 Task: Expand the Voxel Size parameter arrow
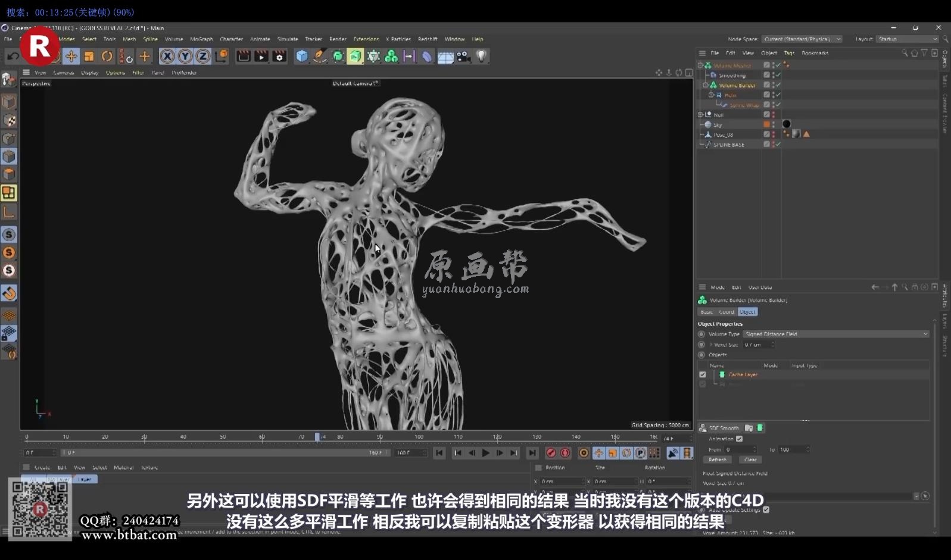click(710, 345)
